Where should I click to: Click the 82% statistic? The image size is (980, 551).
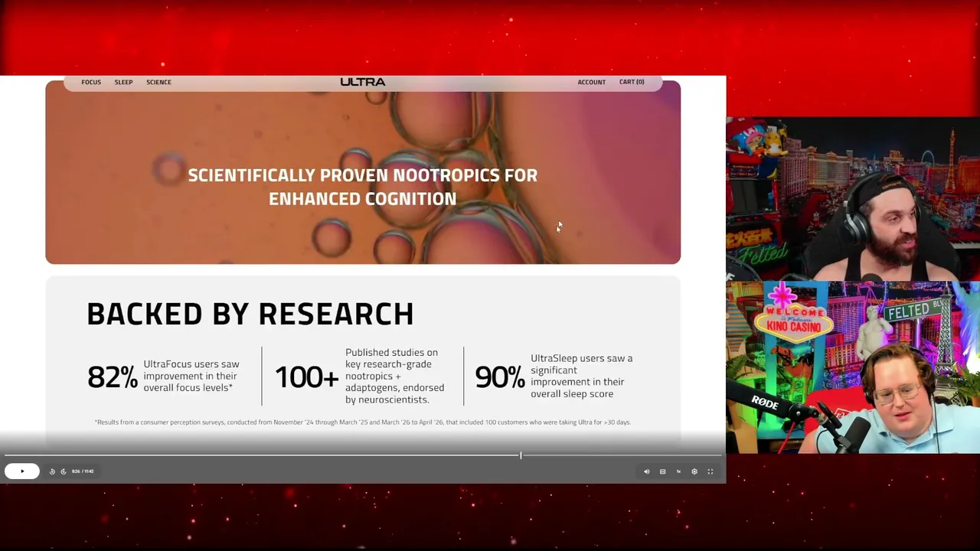[113, 377]
